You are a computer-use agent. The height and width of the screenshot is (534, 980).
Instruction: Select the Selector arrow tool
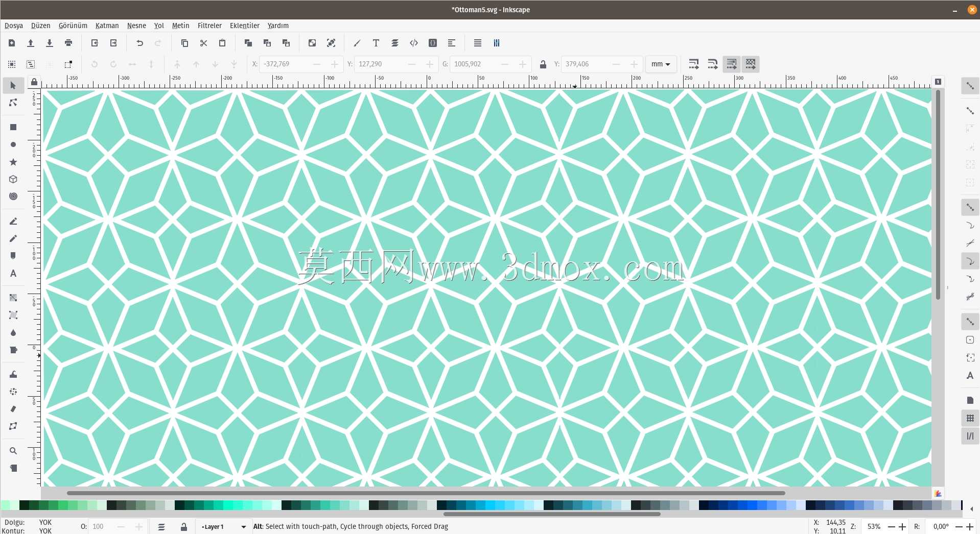pos(13,85)
